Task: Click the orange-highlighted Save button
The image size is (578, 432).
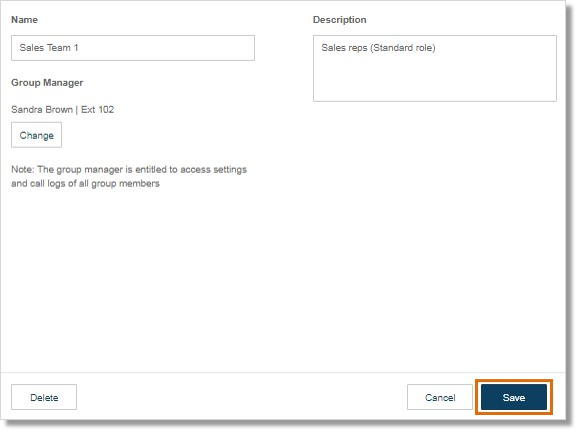Action: coord(514,397)
